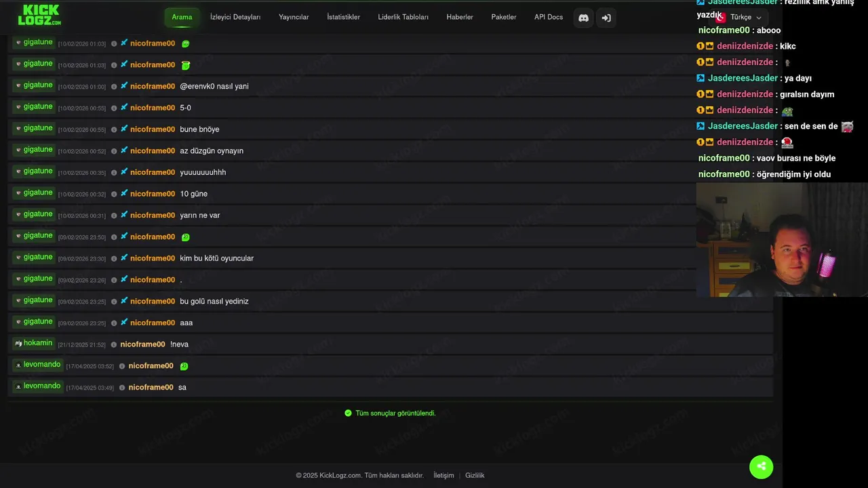This screenshot has width=868, height=488.
Task: Click sword badge on 'yarın ne var' row
Action: tap(124, 215)
